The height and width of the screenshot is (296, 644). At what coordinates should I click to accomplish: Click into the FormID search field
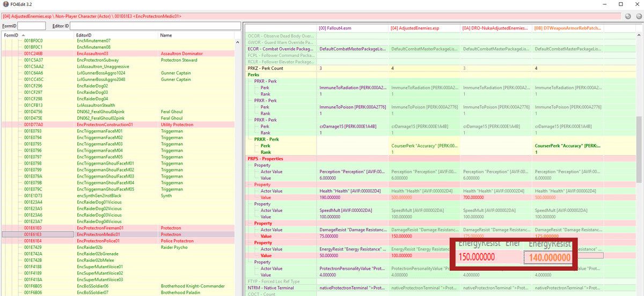click(32, 26)
